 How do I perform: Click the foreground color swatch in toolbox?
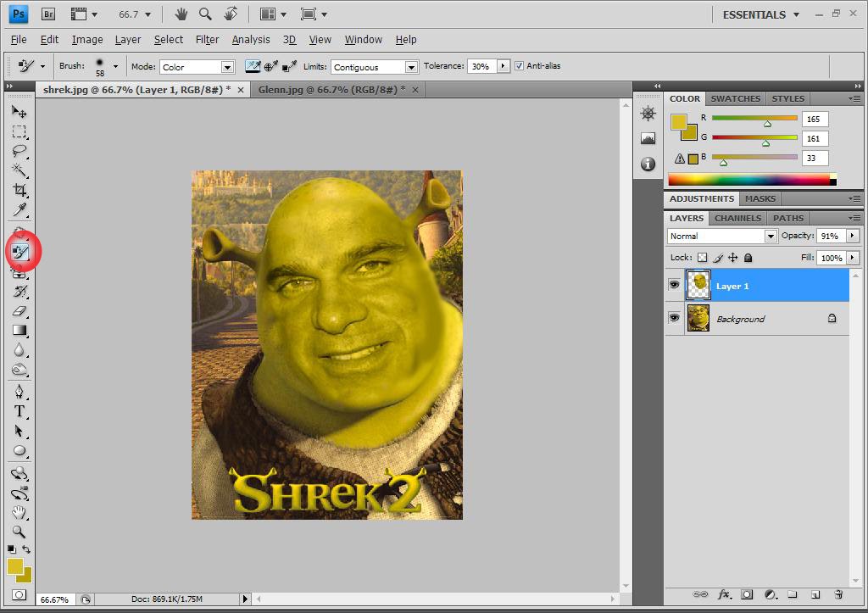15,566
